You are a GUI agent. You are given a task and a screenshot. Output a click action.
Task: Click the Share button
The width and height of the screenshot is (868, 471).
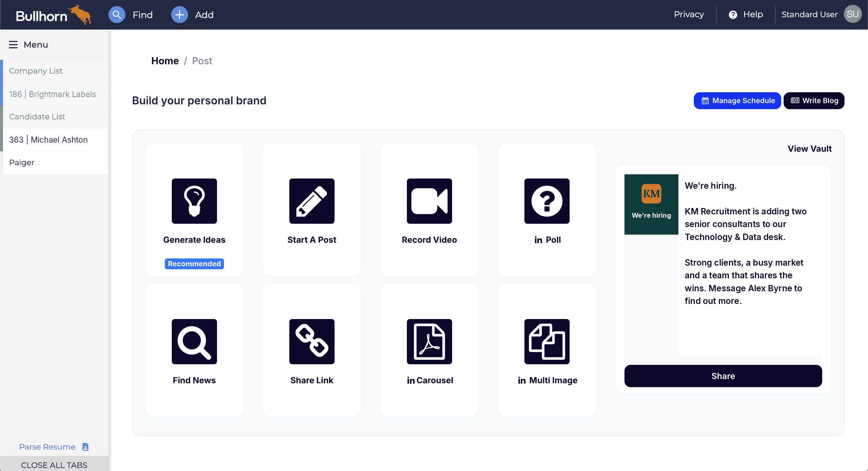(723, 376)
